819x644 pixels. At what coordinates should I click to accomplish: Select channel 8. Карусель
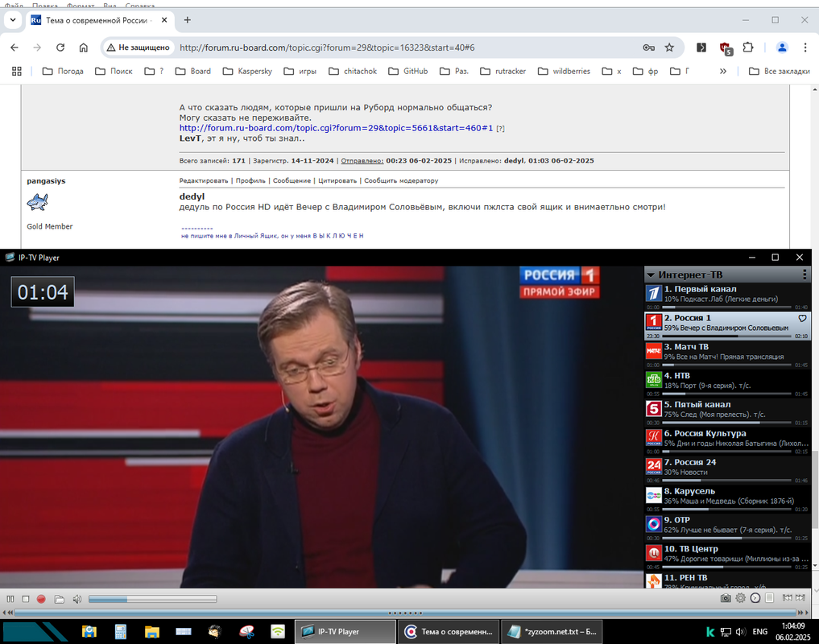[727, 498]
